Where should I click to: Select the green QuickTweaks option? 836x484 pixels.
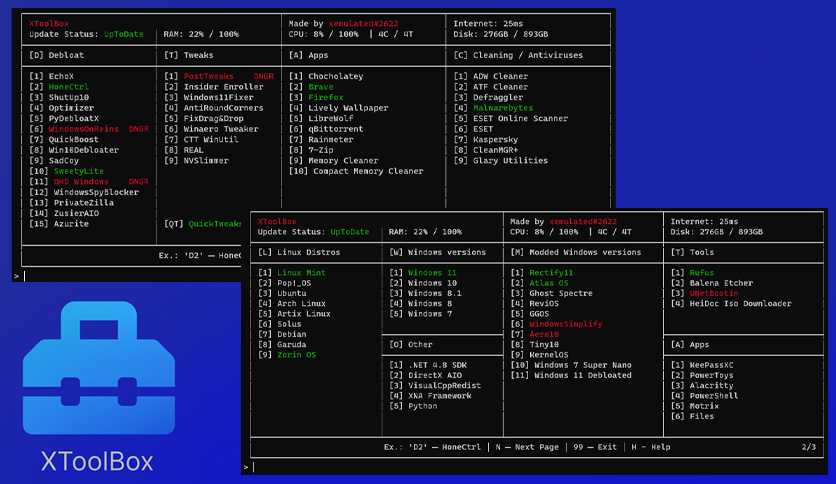203,224
